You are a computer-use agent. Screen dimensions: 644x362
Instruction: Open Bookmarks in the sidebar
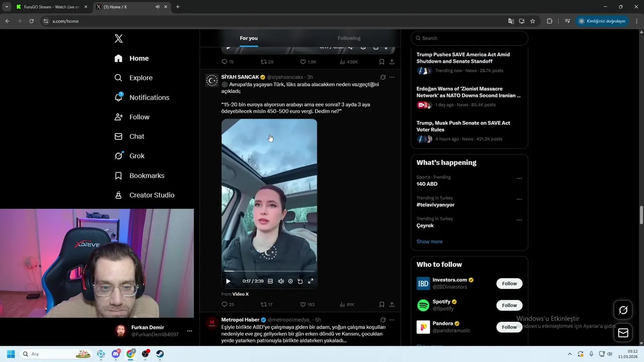click(140, 175)
